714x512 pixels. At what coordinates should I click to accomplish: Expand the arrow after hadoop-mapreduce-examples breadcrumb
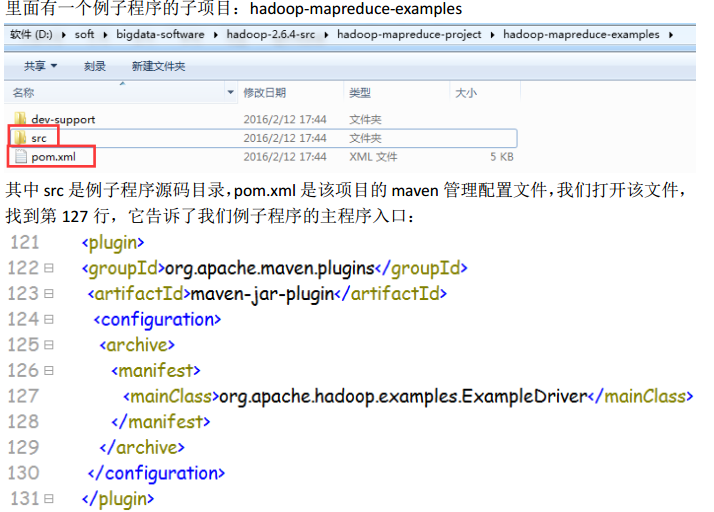[671, 35]
